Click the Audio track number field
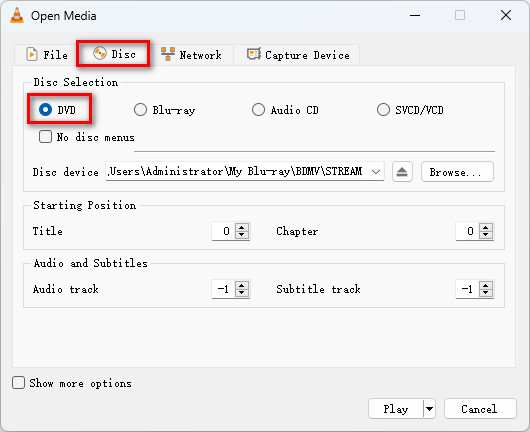 [x=223, y=289]
